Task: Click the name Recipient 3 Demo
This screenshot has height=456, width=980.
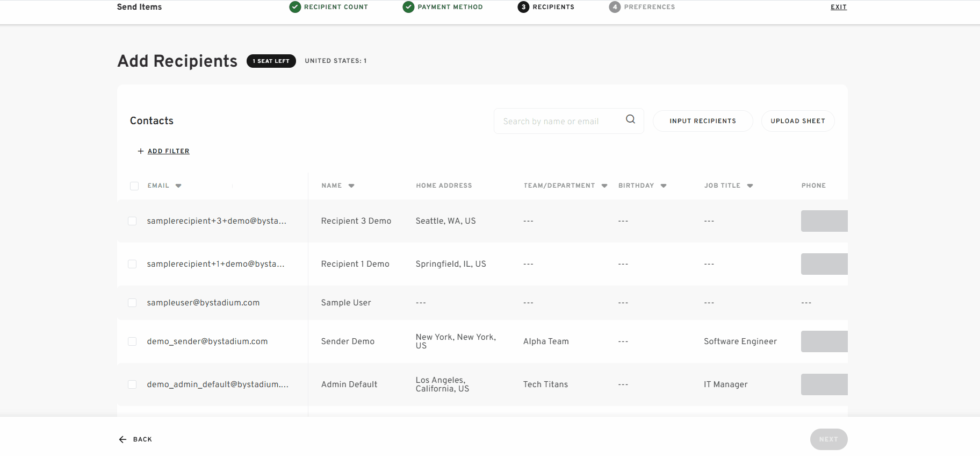Action: [x=356, y=221]
